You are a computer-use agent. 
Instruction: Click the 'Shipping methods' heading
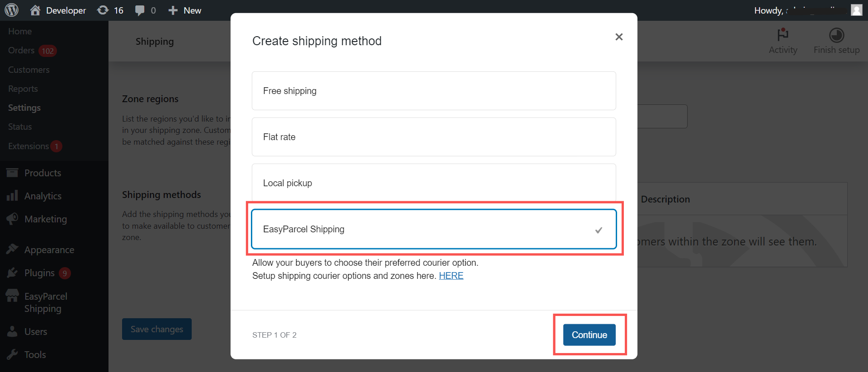(161, 195)
